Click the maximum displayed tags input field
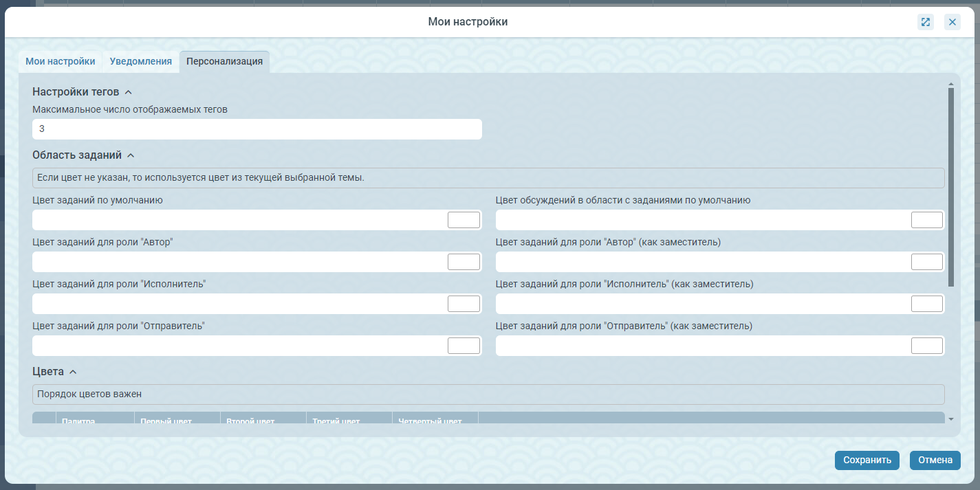 [x=257, y=129]
